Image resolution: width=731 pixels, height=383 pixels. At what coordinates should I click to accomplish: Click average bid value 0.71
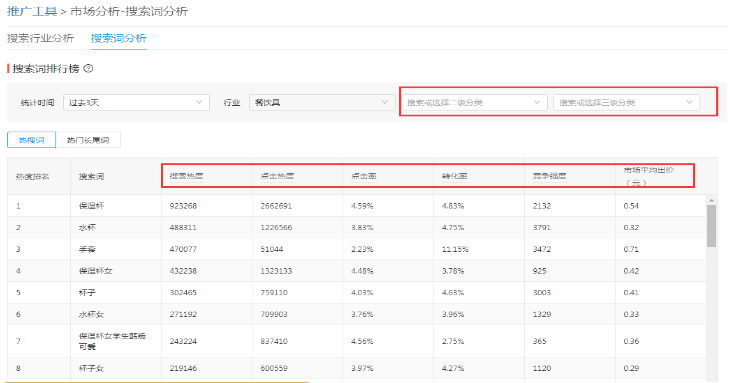pos(631,249)
